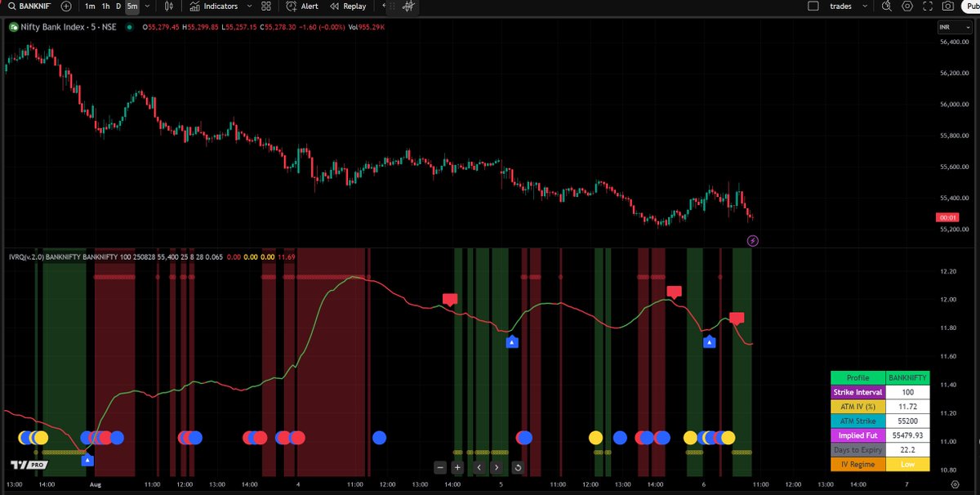The width and height of the screenshot is (980, 495).
Task: Click the Days to Expiry value 22.2
Action: 907,450
